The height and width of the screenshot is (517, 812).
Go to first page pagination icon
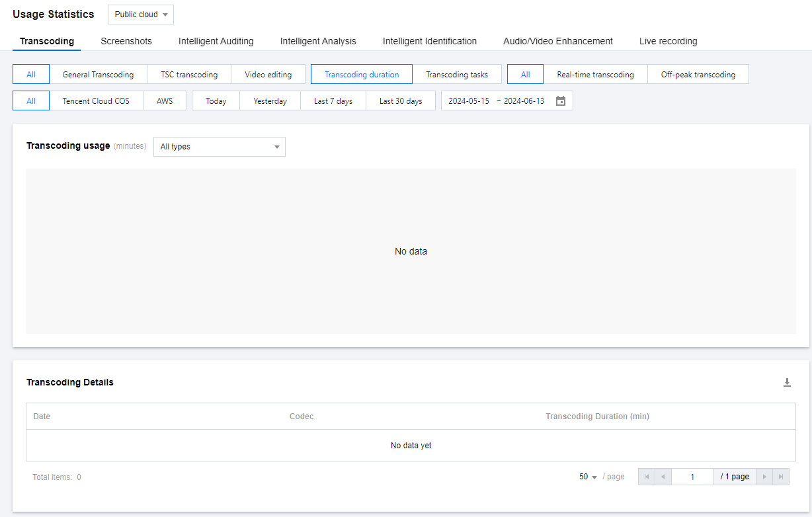[646, 477]
